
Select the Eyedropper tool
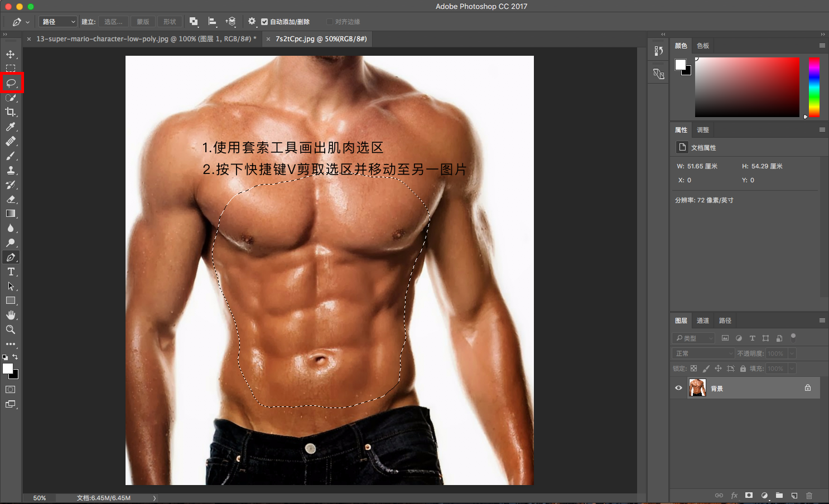(x=11, y=127)
